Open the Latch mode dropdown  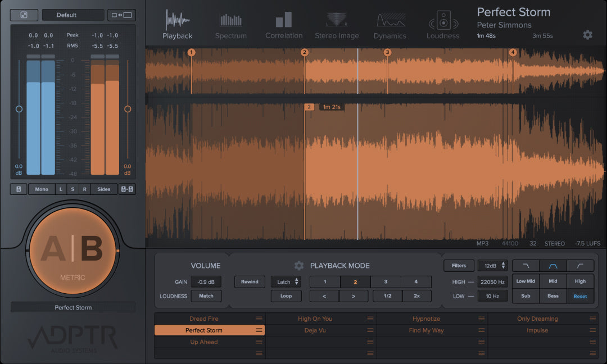click(286, 282)
